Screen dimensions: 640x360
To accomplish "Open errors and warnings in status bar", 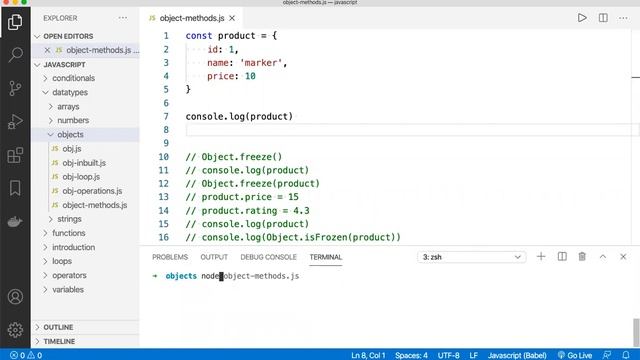I will 26,355.
